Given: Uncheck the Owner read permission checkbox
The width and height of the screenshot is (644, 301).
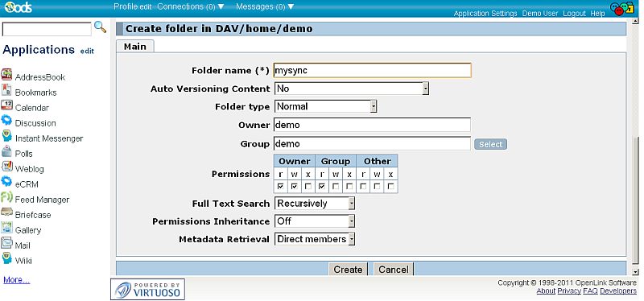Looking at the screenshot, I should tap(280, 187).
